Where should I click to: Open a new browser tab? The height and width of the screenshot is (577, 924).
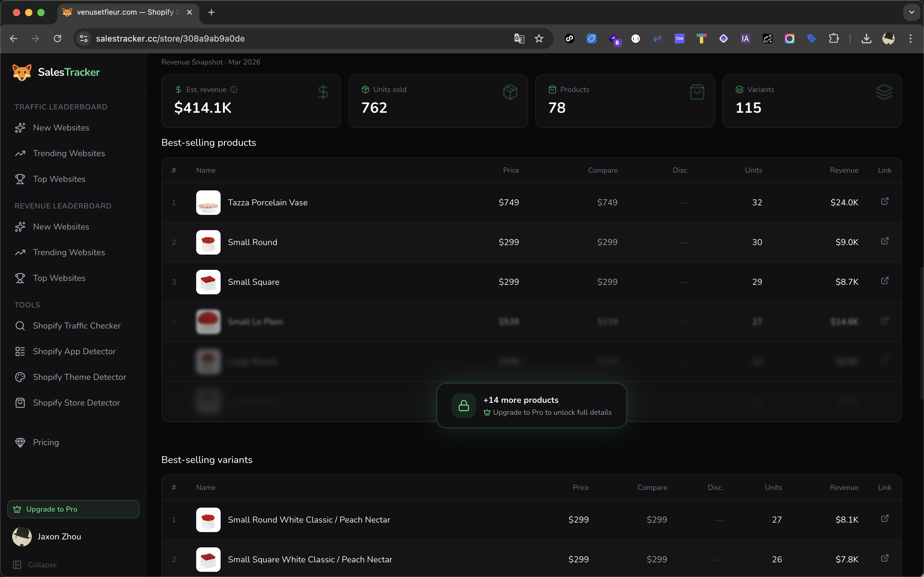click(211, 12)
